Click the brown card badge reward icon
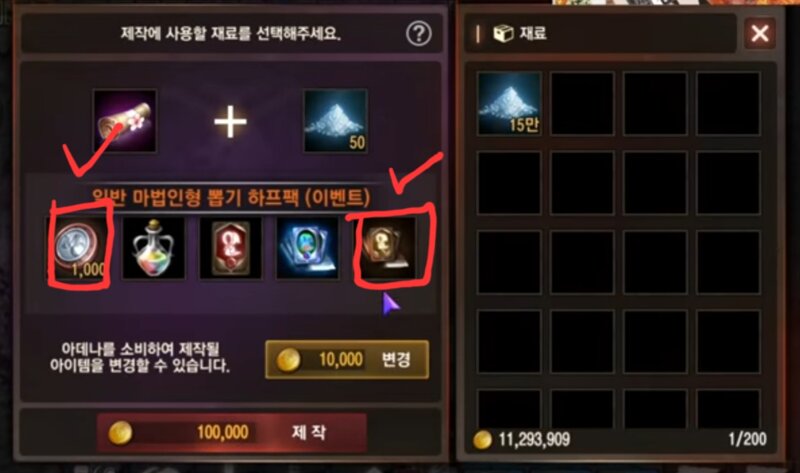The height and width of the screenshot is (473, 800). [x=386, y=248]
